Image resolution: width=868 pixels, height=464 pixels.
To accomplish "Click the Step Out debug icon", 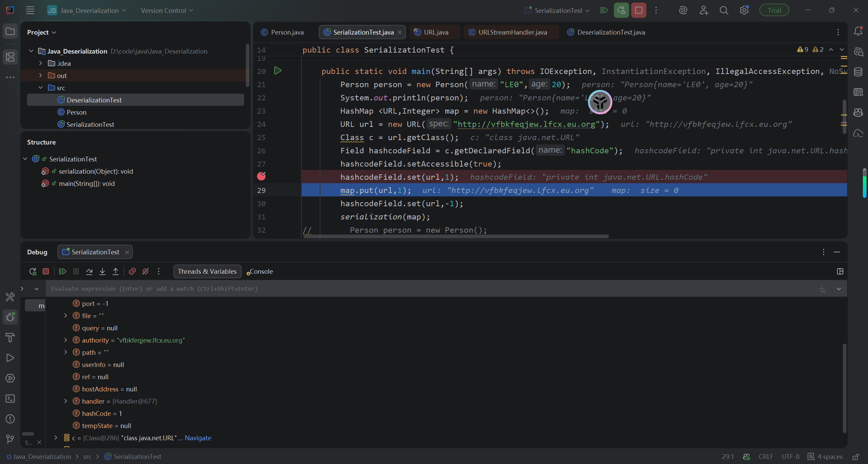I will [116, 271].
